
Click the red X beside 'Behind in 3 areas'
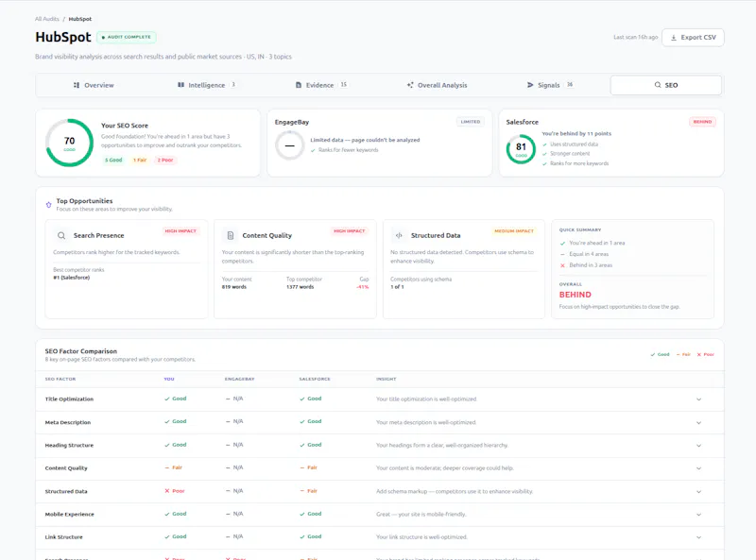pos(562,265)
